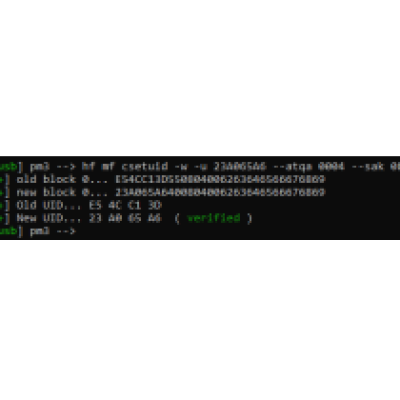Viewport: 400px width, 400px height.
Task: Click the green 'verified' text
Action: [x=213, y=218]
